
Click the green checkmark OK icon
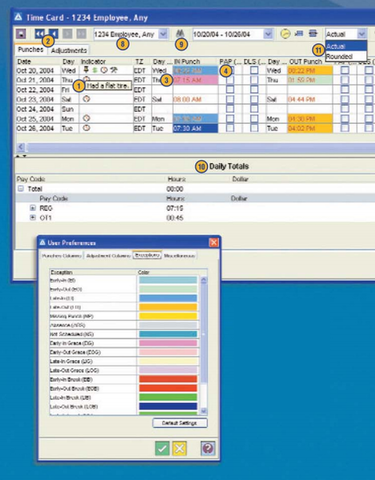click(162, 448)
